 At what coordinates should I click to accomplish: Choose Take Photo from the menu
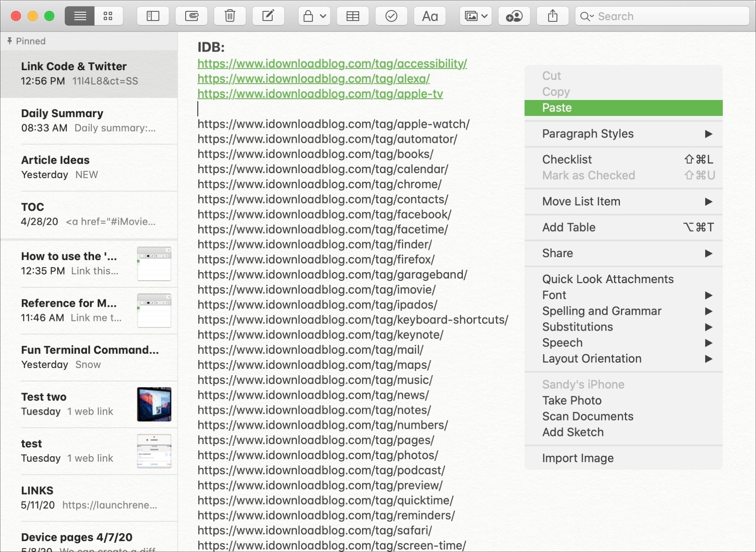(623, 400)
